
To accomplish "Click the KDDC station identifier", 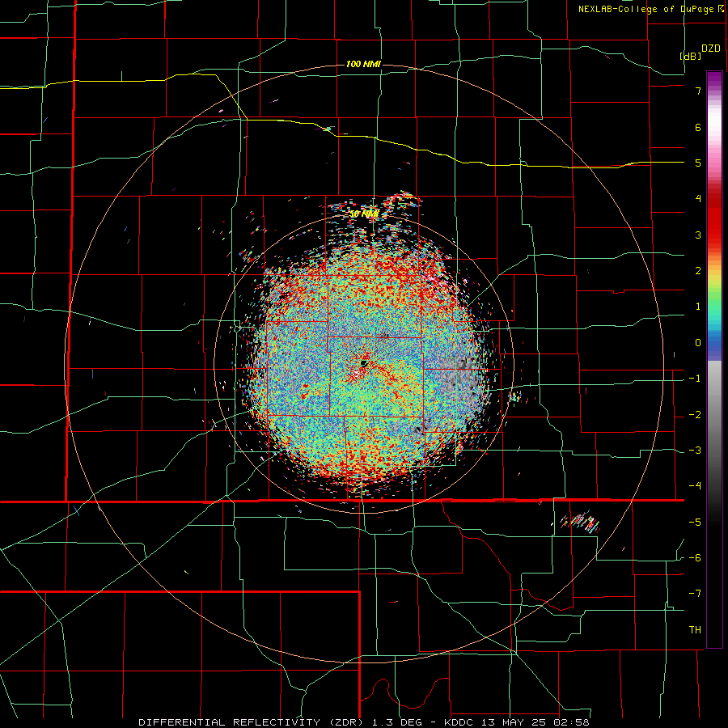I will 458,722.
